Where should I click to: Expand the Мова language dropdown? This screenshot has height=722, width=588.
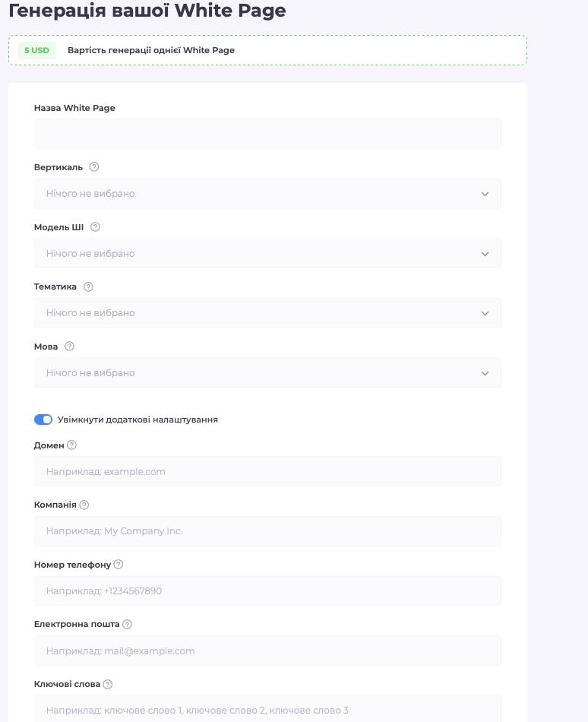[x=267, y=373]
